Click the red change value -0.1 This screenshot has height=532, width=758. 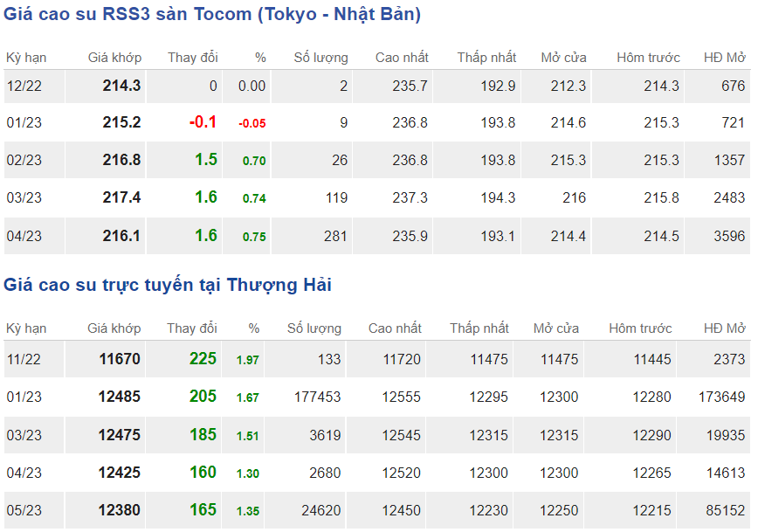[x=203, y=123]
